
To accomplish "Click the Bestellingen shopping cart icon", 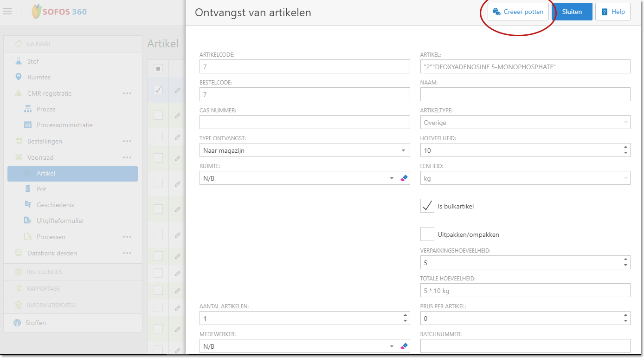I will 19,141.
